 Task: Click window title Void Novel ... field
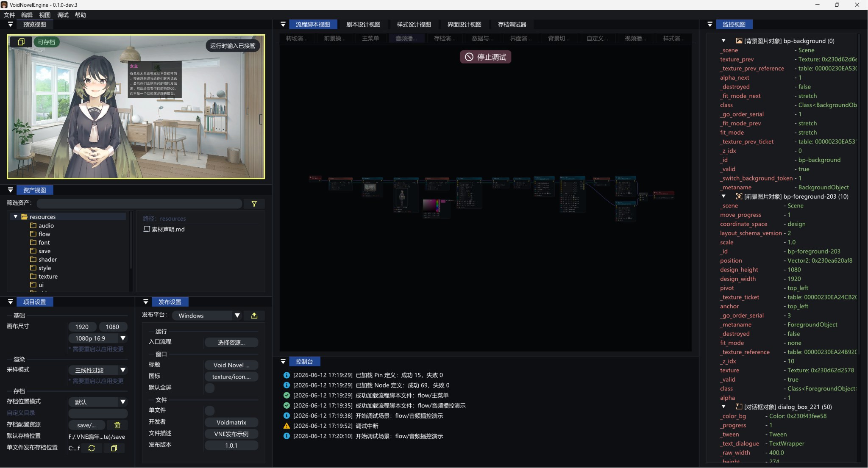(x=231, y=366)
